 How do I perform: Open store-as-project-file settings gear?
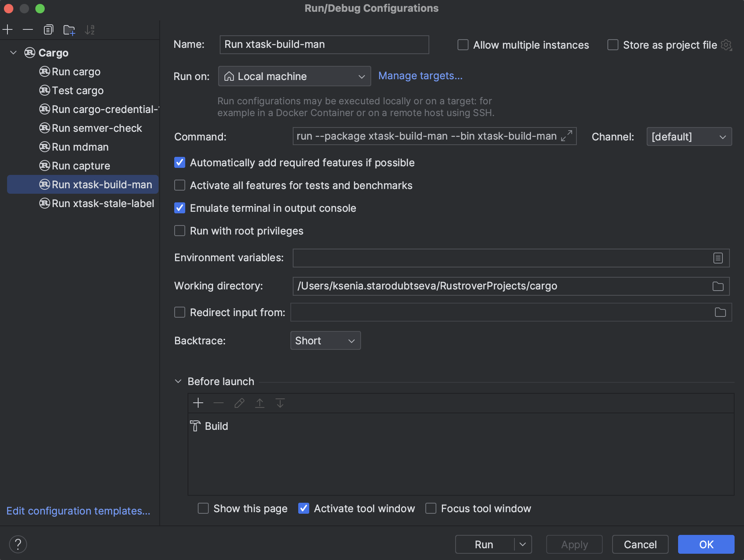click(727, 45)
